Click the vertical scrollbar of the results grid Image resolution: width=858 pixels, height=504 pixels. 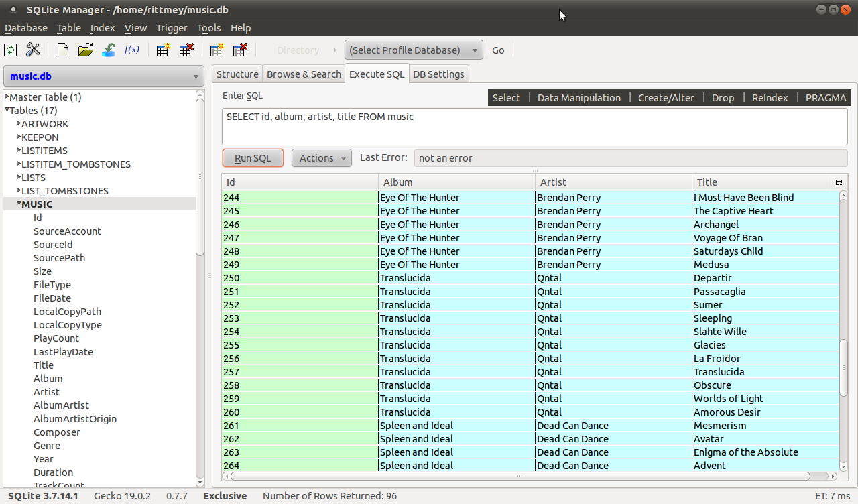click(843, 335)
